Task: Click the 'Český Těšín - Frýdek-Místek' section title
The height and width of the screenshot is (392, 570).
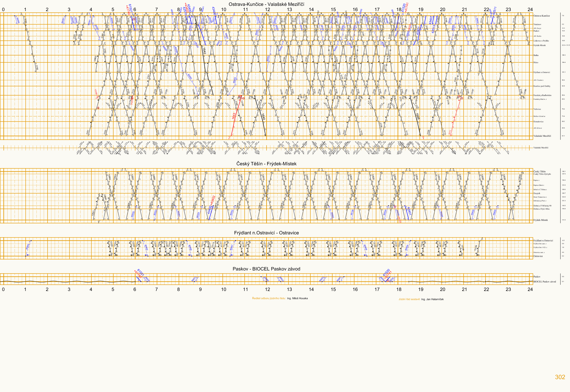Action: (x=266, y=164)
